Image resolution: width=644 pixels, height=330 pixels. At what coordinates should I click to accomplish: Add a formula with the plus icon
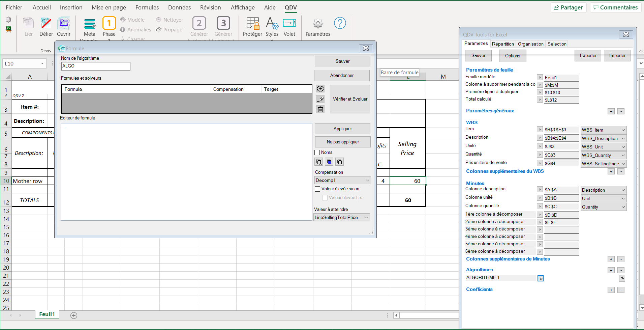pos(320,89)
